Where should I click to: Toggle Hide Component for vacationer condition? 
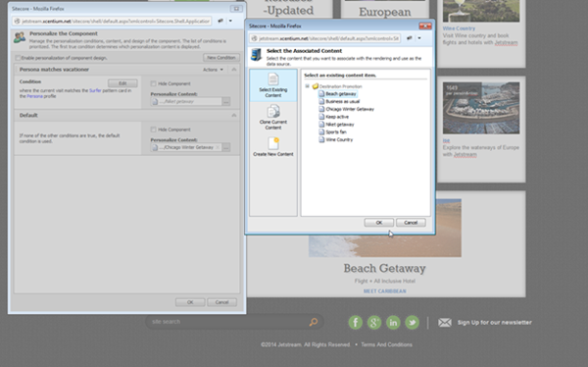tap(153, 83)
